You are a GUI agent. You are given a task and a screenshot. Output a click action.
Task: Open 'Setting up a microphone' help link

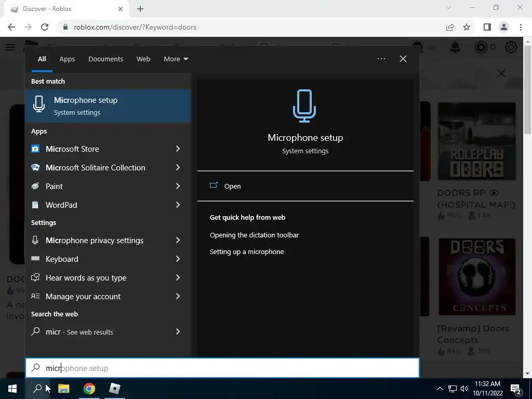pos(247,251)
